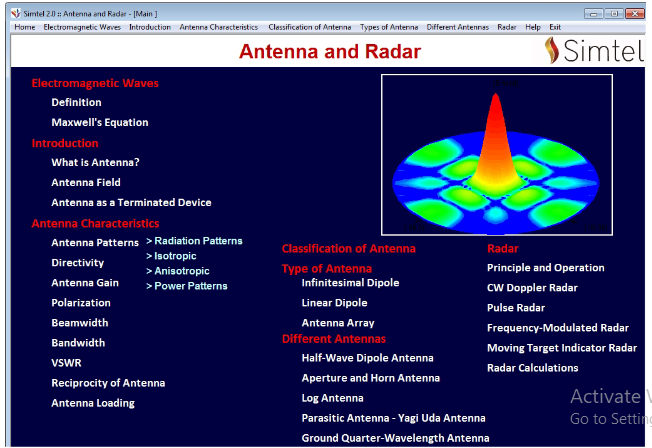Expand Antenna Patterns submenu

coord(95,243)
